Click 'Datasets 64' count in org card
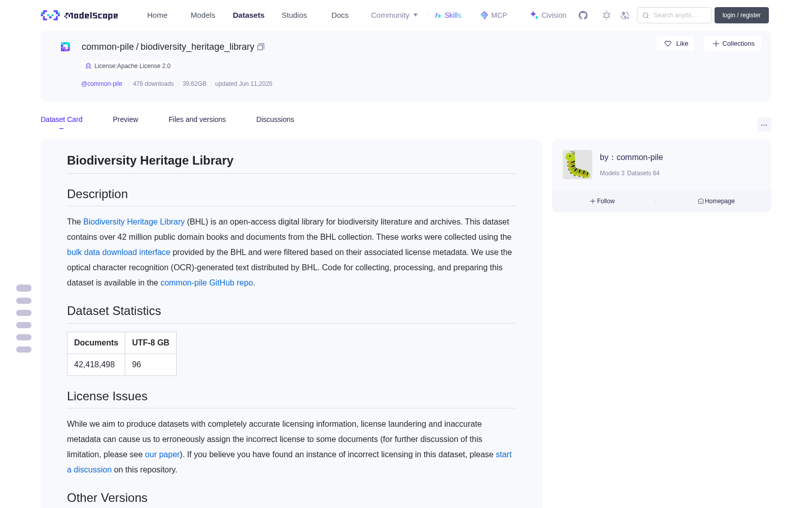This screenshot has width=812, height=508. [x=644, y=173]
